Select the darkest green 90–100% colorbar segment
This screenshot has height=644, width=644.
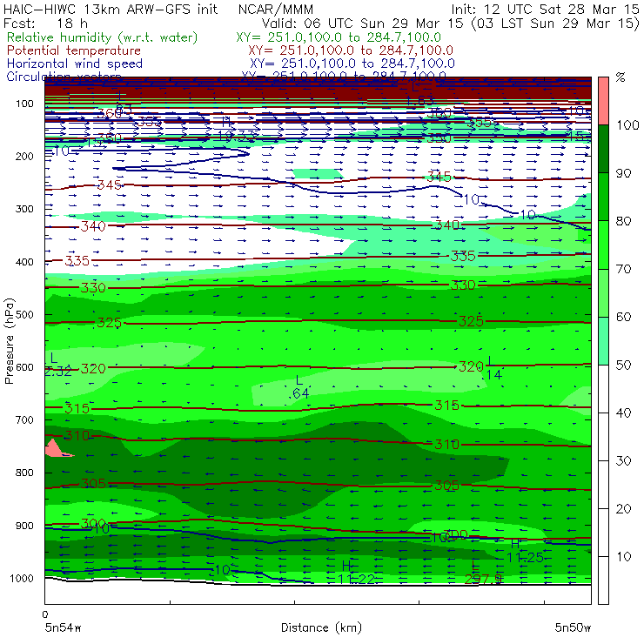pos(603,149)
